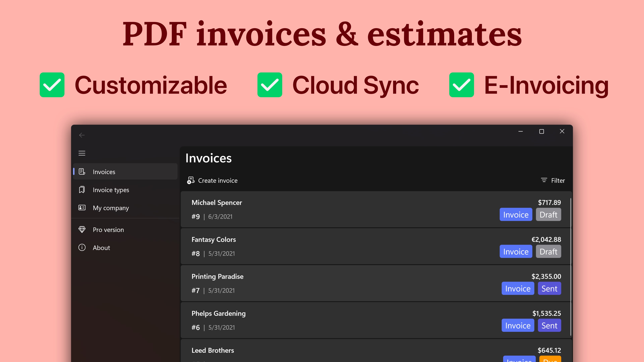Click the Draft badge on Michael Spencer
Screen dimensions: 644x362
[x=548, y=215]
